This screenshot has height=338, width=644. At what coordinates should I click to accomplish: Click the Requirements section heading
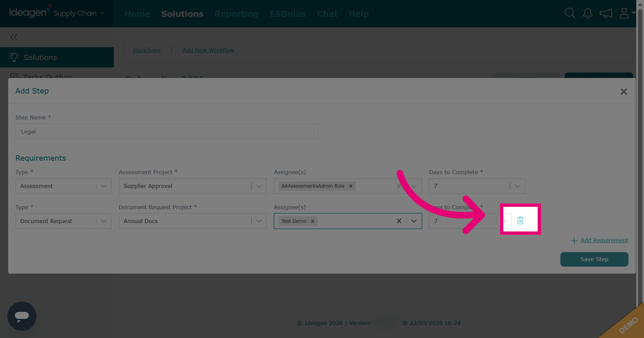(x=41, y=158)
